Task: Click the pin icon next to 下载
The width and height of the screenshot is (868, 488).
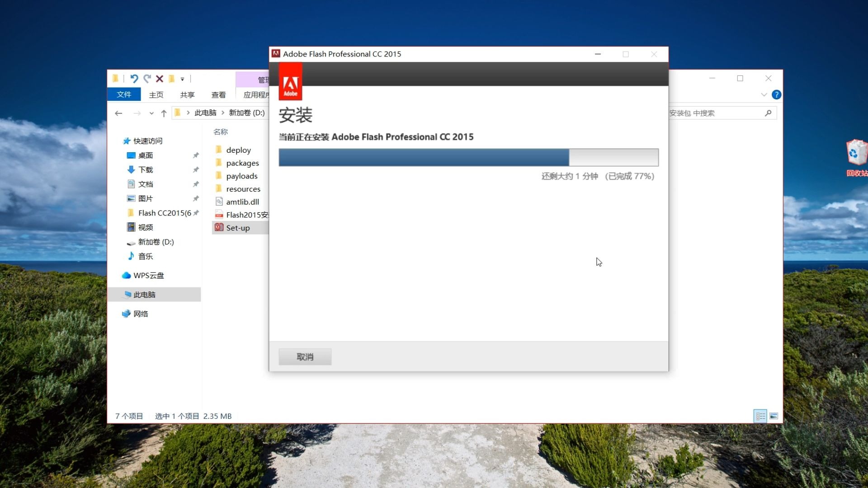Action: click(196, 170)
